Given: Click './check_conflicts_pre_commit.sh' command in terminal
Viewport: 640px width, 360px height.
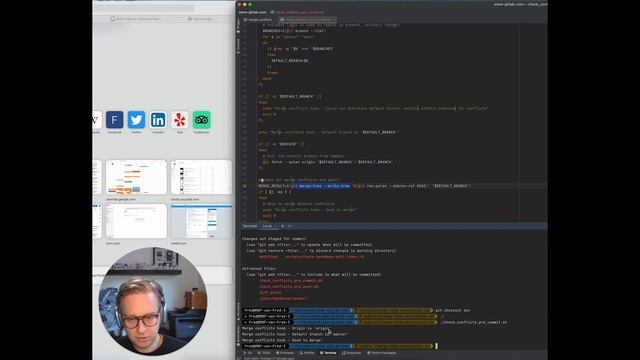Looking at the screenshot, I should pos(473,322).
